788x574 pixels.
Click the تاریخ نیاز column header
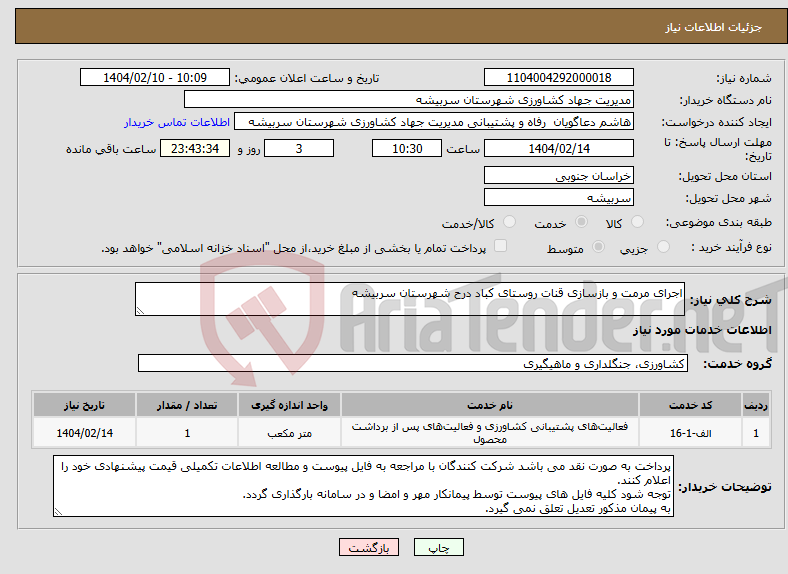[x=84, y=405]
